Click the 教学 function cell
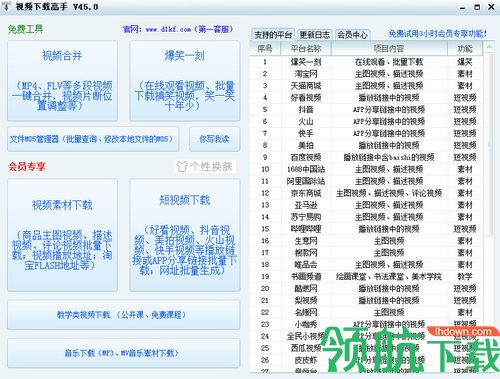Image resolution: width=500 pixels, height=379 pixels. point(465,277)
